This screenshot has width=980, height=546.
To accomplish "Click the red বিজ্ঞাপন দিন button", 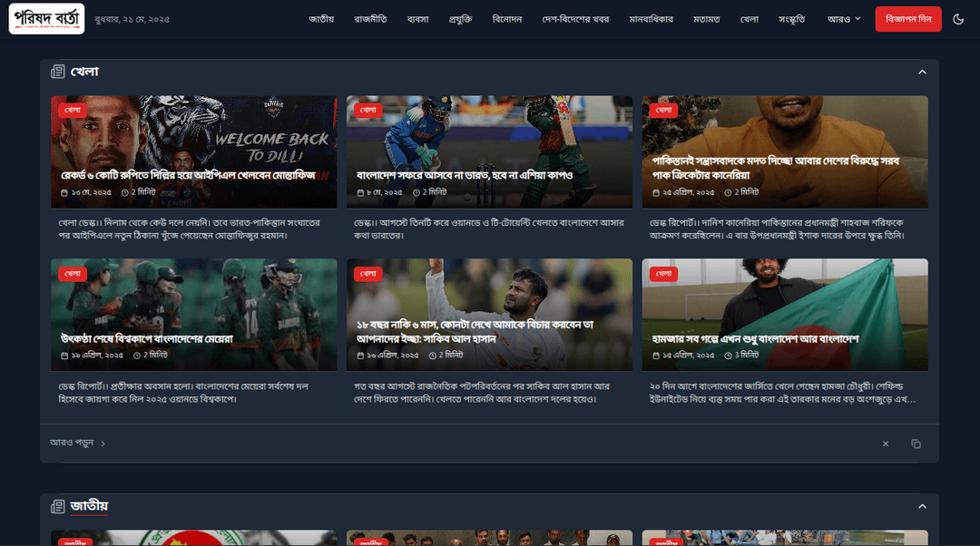I will click(x=907, y=19).
